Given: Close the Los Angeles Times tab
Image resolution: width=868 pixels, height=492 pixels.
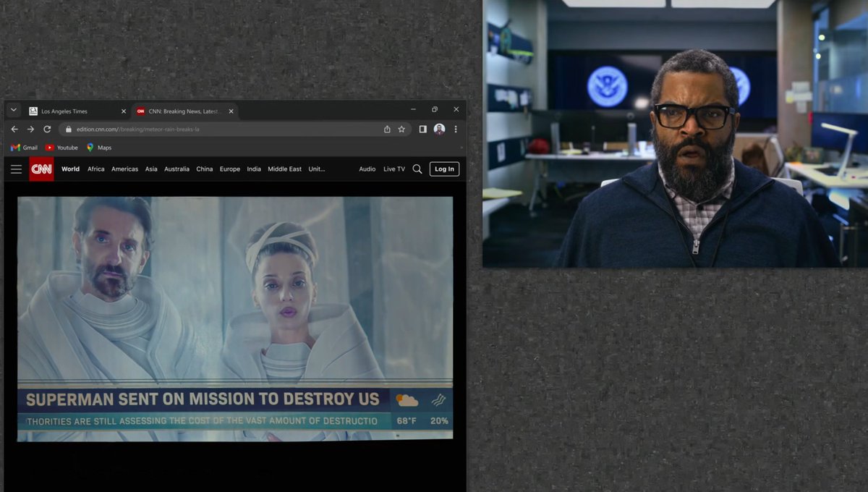Looking at the screenshot, I should click(x=123, y=111).
